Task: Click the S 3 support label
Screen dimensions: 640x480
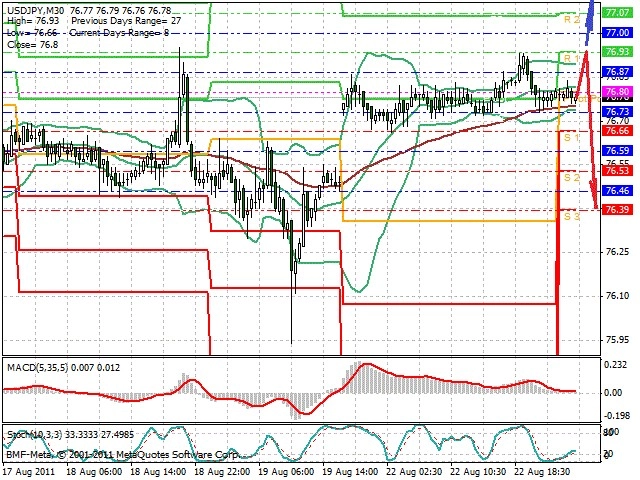Action: pos(571,216)
